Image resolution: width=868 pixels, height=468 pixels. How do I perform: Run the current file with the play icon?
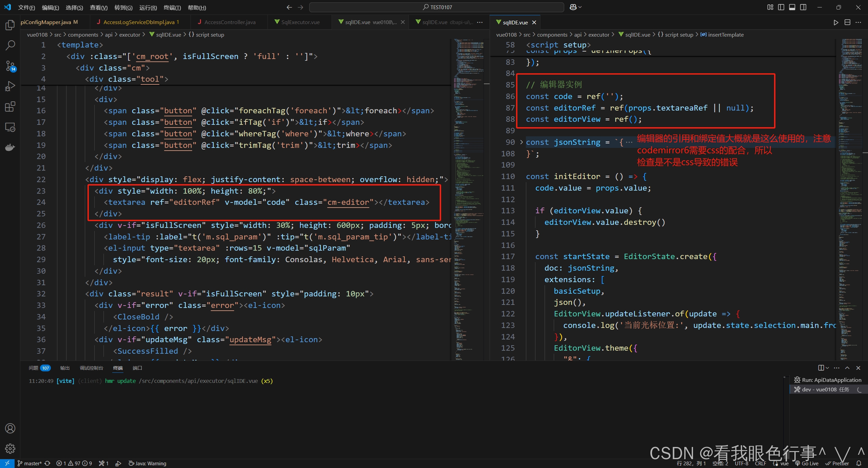click(836, 22)
